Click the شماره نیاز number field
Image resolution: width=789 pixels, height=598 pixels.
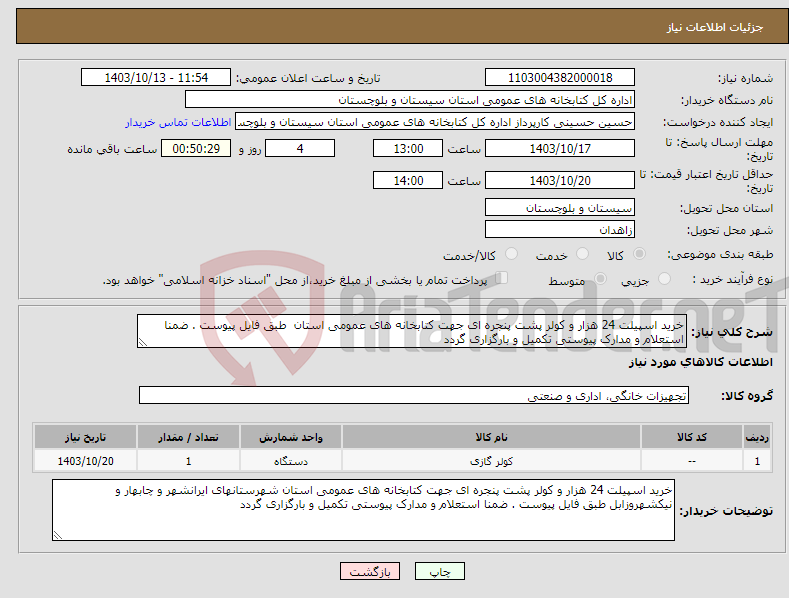pos(560,78)
